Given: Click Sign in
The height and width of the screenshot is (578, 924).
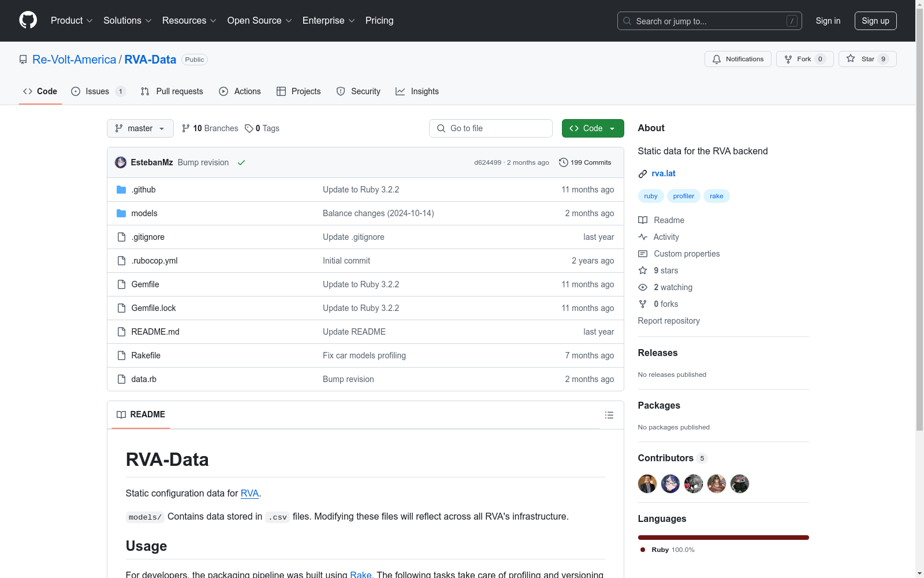Looking at the screenshot, I should click(828, 21).
